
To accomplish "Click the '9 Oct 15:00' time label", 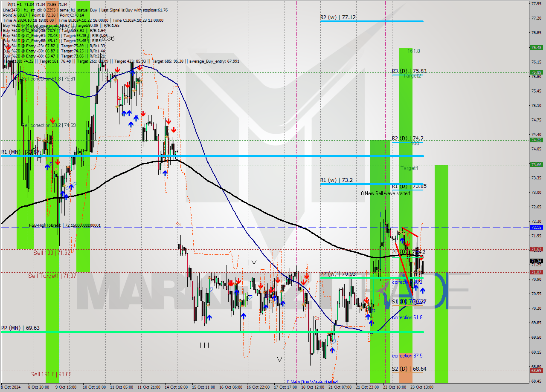I will 66,387.
